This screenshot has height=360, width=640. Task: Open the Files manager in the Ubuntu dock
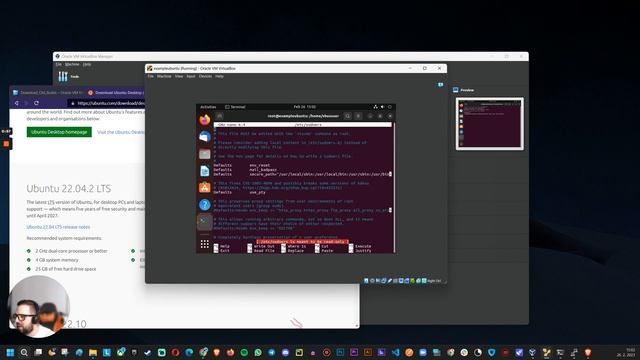pos(204,154)
